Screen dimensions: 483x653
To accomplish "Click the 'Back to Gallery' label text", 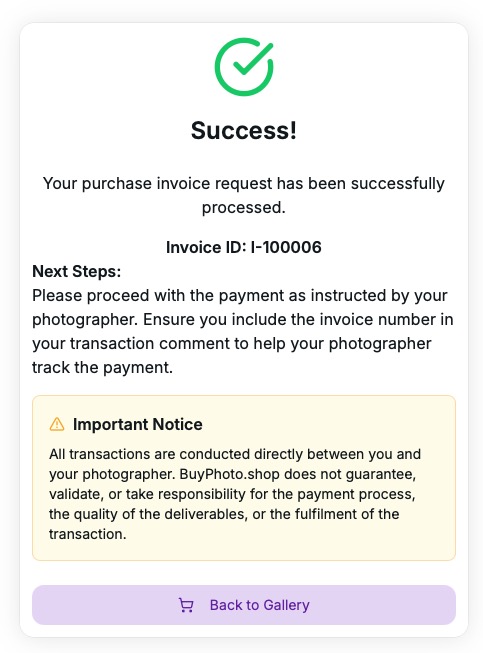I will click(x=259, y=605).
